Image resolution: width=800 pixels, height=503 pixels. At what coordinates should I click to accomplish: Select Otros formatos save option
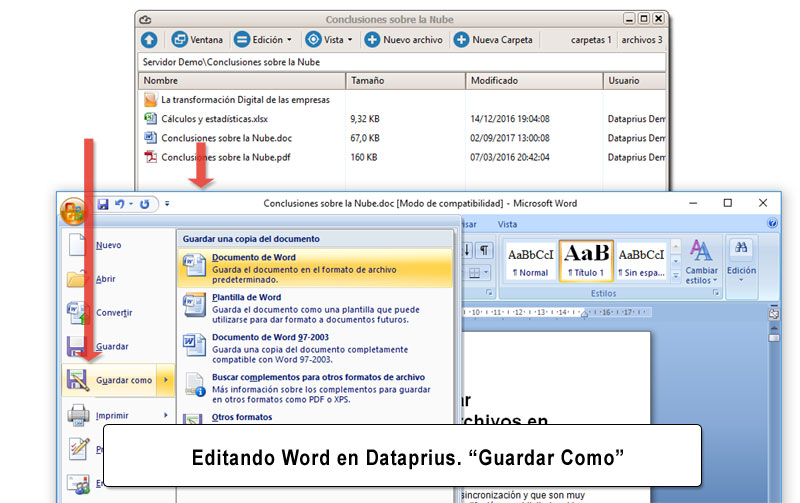point(315,417)
